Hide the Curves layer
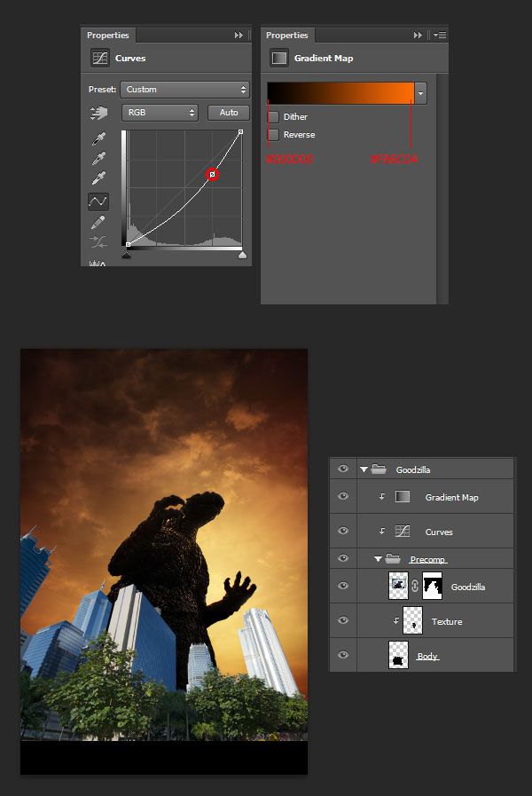The image size is (532, 796). 343,531
